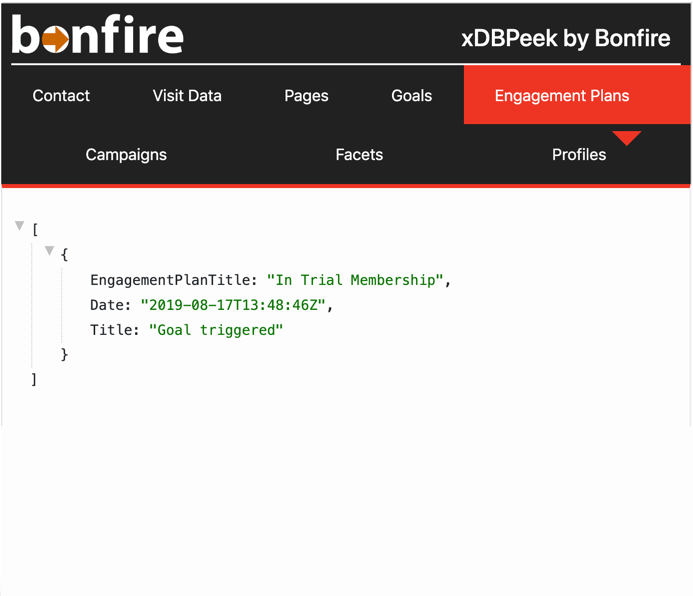Open the Campaigns tab

pyautogui.click(x=126, y=155)
